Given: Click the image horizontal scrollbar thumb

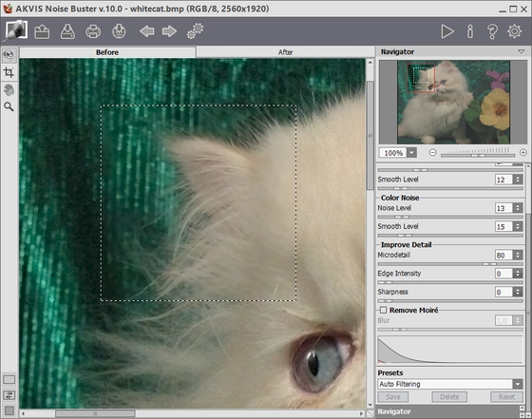Looking at the screenshot, I should tap(95, 413).
